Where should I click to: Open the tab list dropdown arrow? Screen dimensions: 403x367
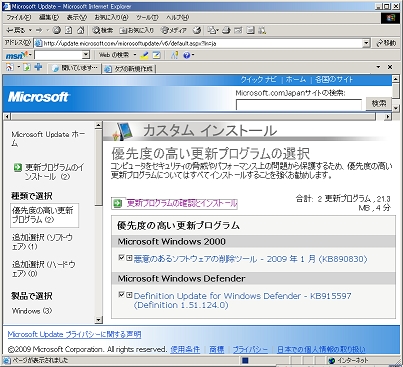(378, 67)
